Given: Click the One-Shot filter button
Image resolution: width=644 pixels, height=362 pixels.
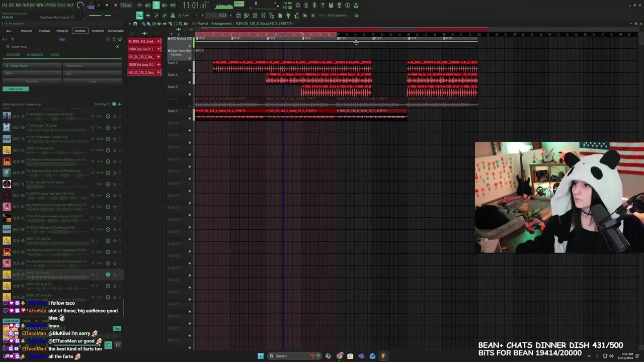Looking at the screenshot, I should click(x=32, y=81).
